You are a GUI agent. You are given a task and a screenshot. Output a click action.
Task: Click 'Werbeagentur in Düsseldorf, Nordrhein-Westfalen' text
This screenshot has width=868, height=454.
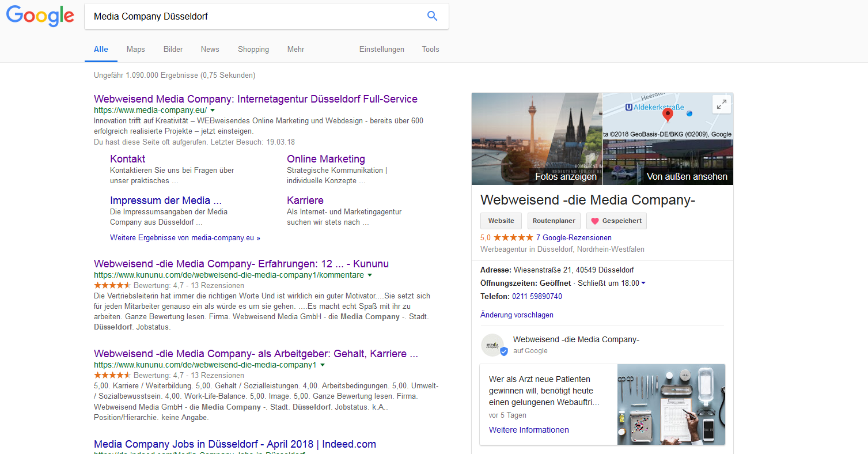(x=562, y=249)
